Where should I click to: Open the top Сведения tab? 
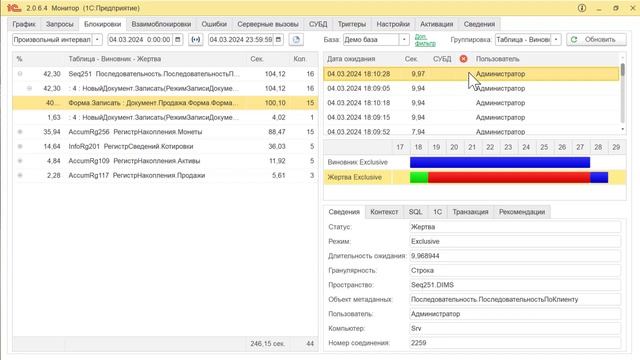(x=479, y=24)
